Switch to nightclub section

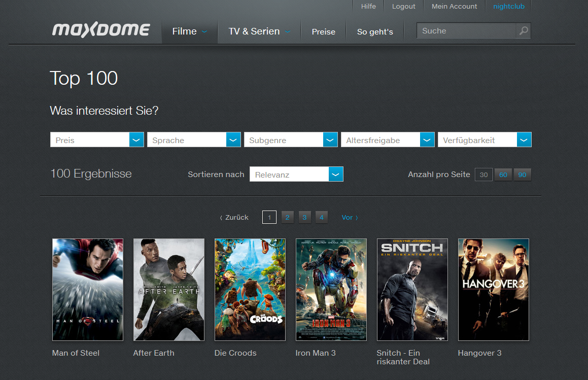point(508,7)
